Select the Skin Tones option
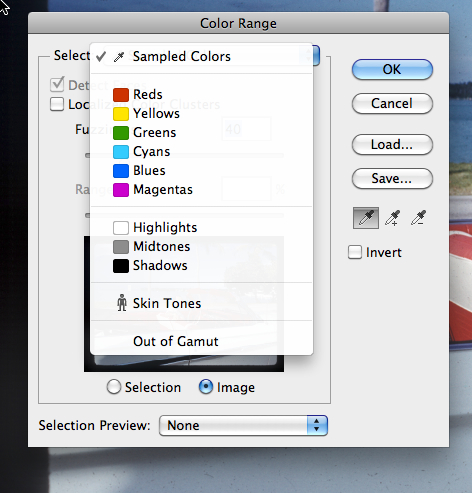The height and width of the screenshot is (493, 472). tap(201, 303)
